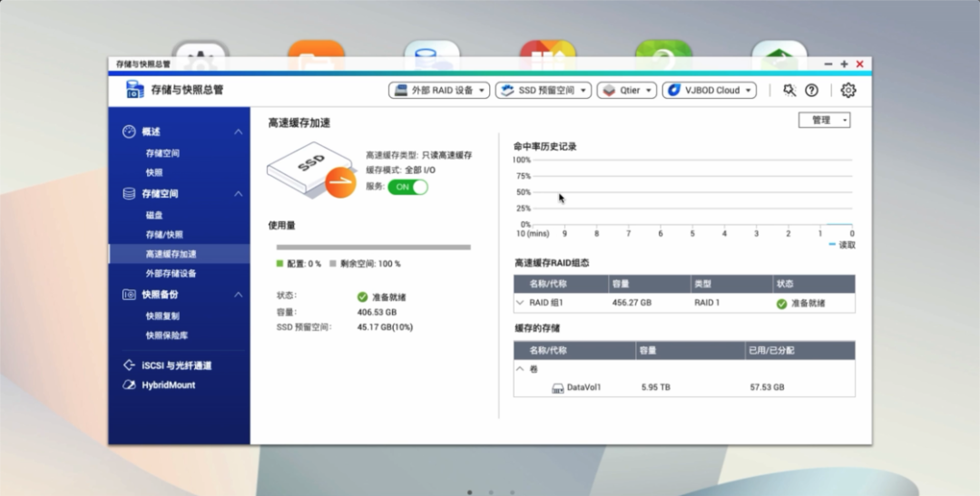
Task: Click the 存储空间 database icon
Action: click(x=129, y=194)
